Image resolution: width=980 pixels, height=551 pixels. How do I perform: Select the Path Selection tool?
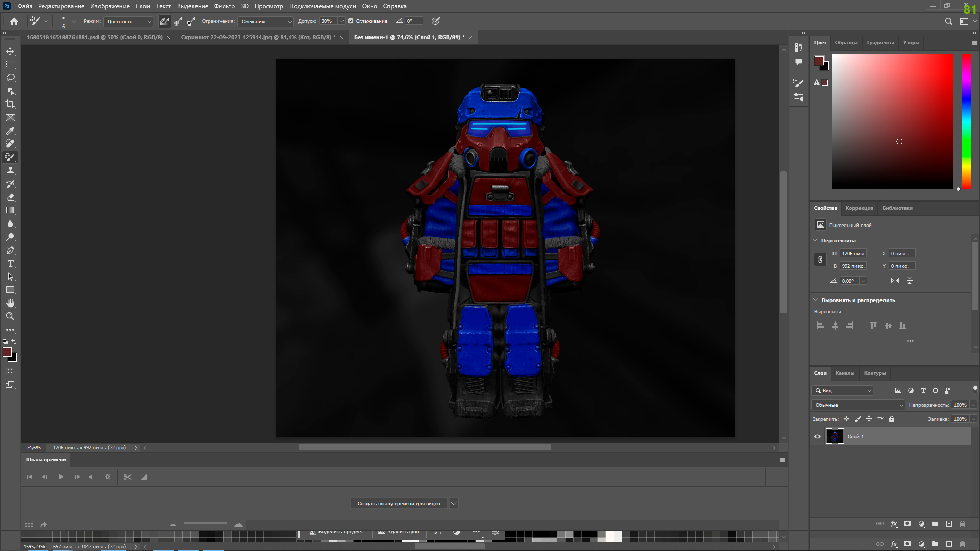coord(10,277)
